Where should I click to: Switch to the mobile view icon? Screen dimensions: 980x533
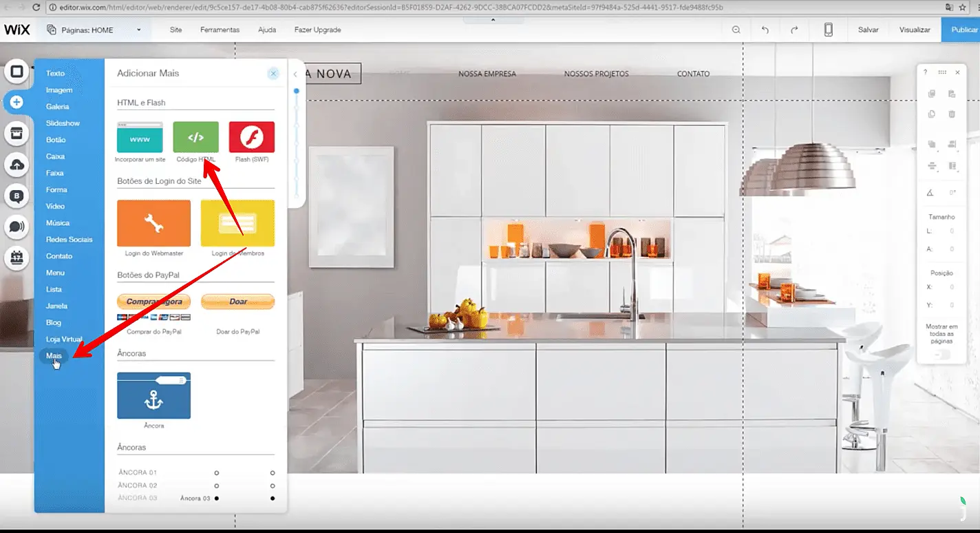[828, 30]
